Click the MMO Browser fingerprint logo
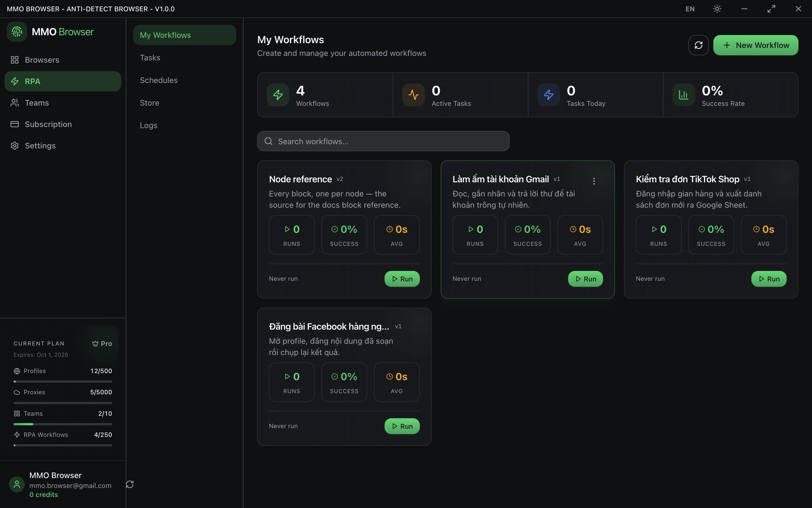 [17, 32]
